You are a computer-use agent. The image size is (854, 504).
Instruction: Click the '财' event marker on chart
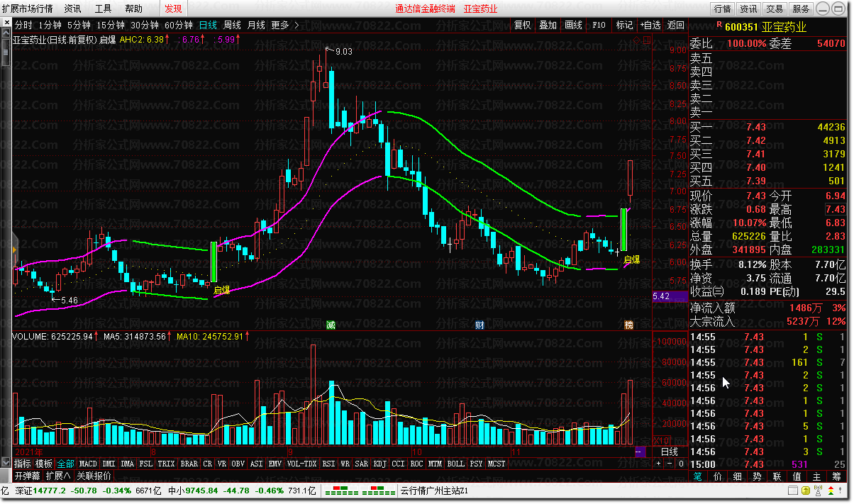pyautogui.click(x=480, y=325)
